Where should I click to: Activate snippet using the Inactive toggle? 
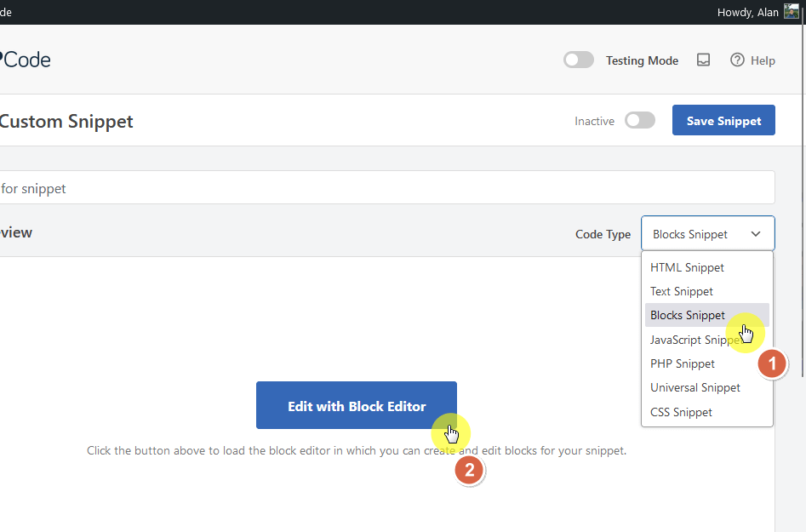(640, 120)
